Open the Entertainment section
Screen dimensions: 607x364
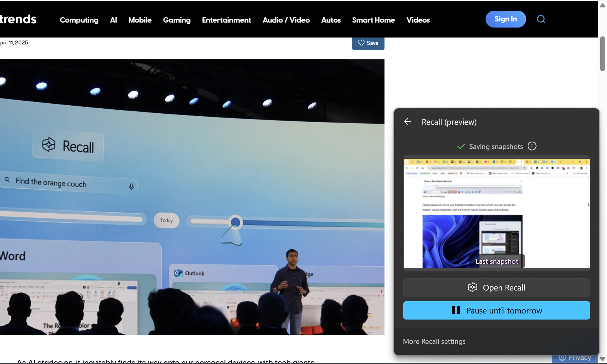pos(226,20)
